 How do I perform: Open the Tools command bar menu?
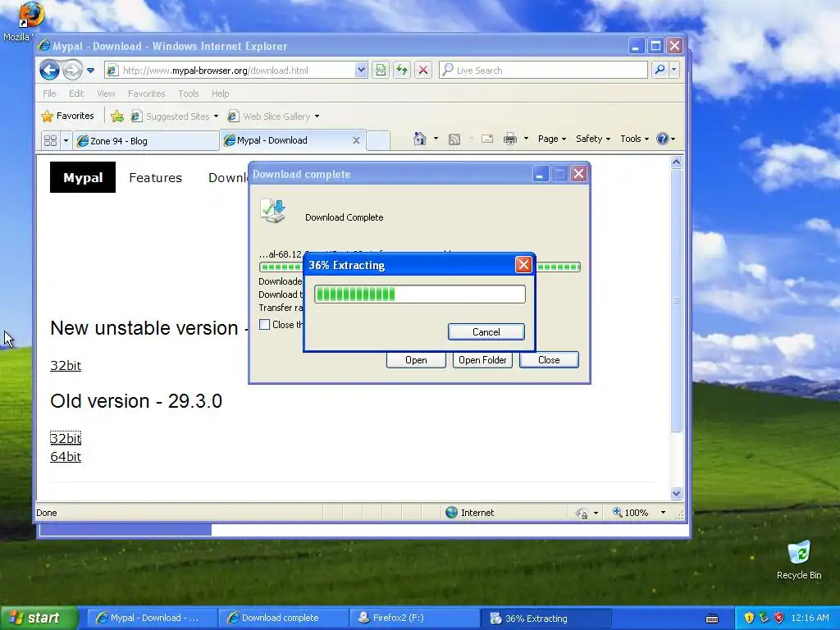pyautogui.click(x=634, y=139)
